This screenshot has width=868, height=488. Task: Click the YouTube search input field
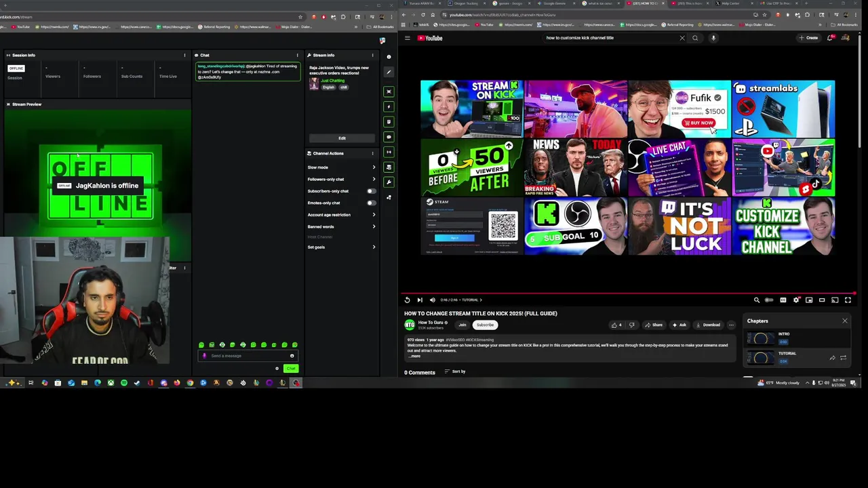[610, 38]
